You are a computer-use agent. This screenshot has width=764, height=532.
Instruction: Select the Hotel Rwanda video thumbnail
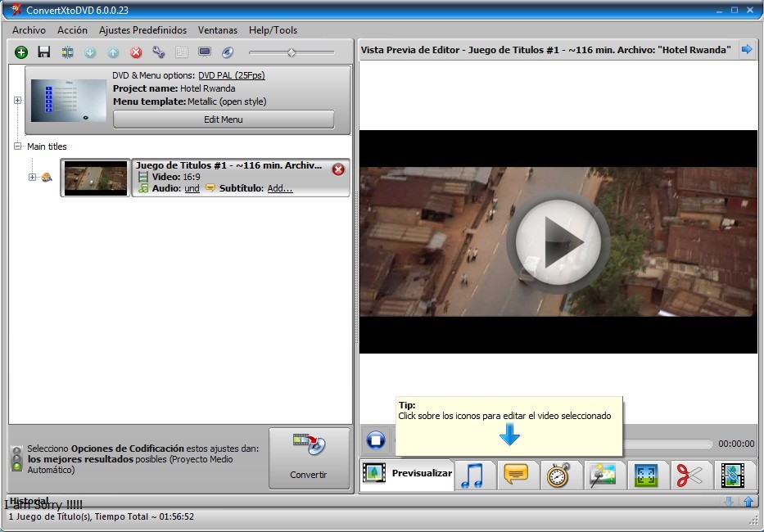pos(96,178)
